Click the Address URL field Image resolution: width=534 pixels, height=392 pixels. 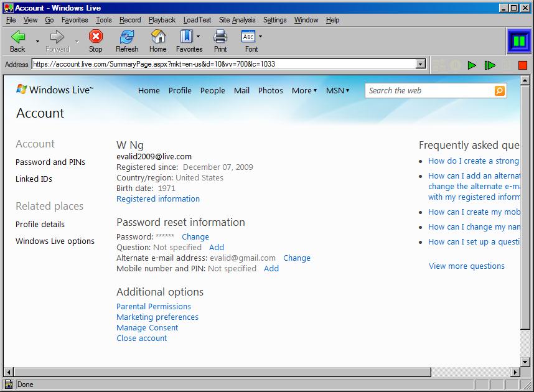click(x=224, y=64)
